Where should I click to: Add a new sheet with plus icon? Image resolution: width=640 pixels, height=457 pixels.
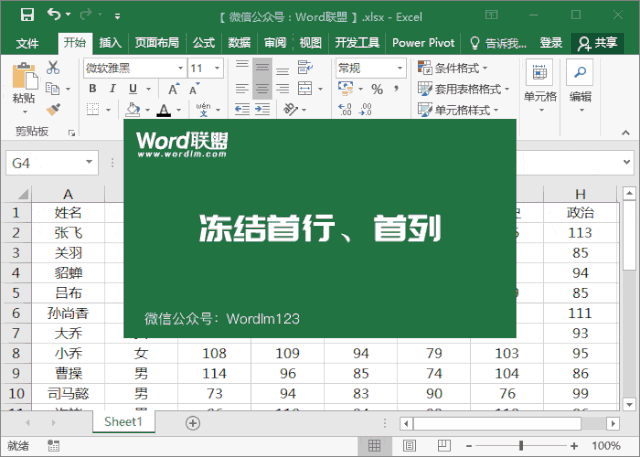pos(193,423)
